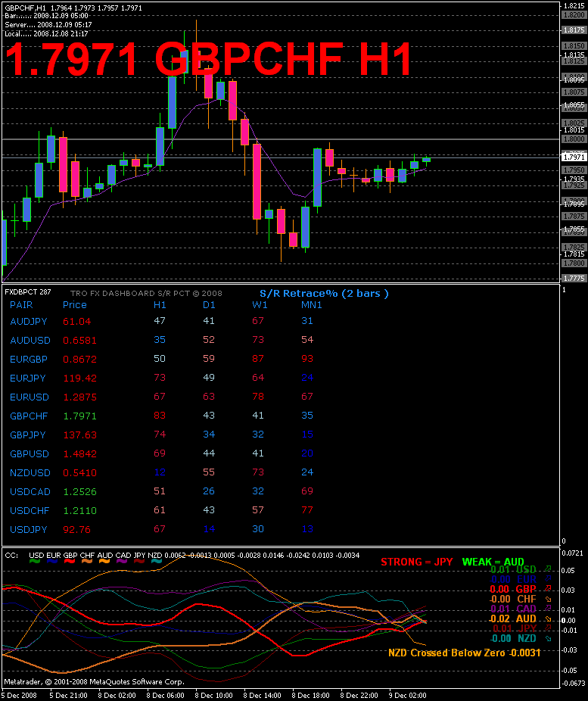Viewport: 588px width, 701px height.
Task: Click the trend arrow icon beside JPY strength
Action: (548, 628)
